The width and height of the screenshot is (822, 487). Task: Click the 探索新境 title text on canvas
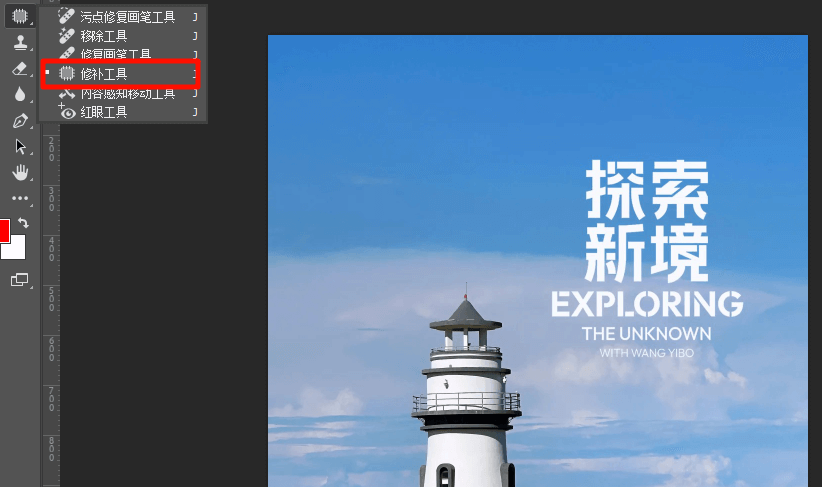tap(647, 221)
